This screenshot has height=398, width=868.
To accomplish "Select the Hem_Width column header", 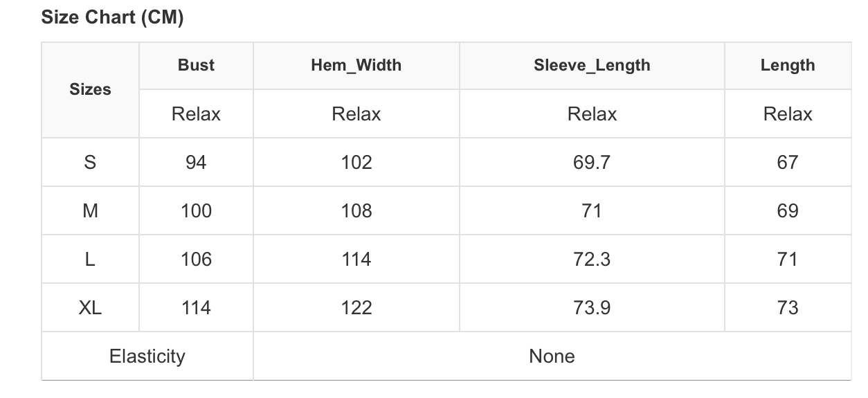I will [356, 65].
